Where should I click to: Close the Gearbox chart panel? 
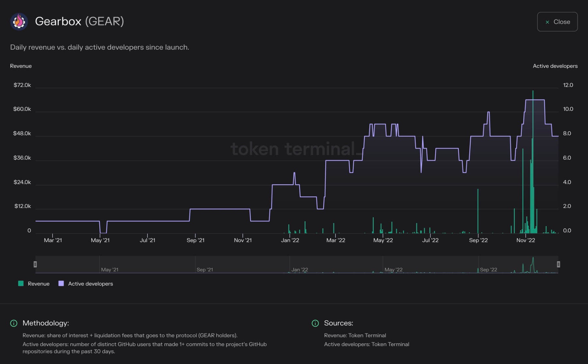tap(557, 22)
